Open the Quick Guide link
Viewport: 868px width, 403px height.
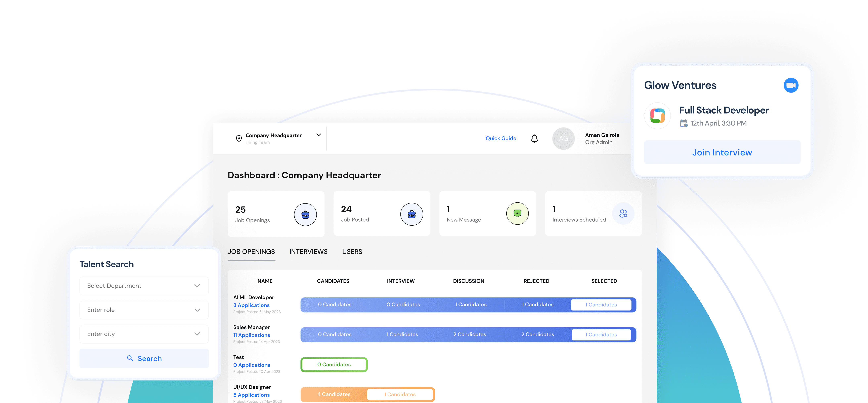pyautogui.click(x=501, y=138)
